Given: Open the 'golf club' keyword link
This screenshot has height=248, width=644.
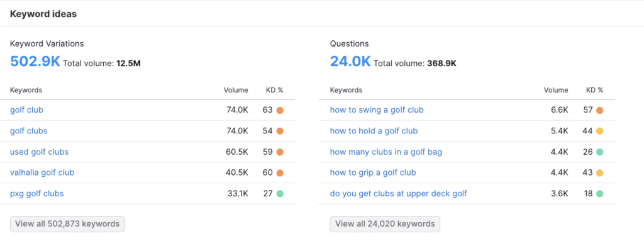Looking at the screenshot, I should 26,110.
